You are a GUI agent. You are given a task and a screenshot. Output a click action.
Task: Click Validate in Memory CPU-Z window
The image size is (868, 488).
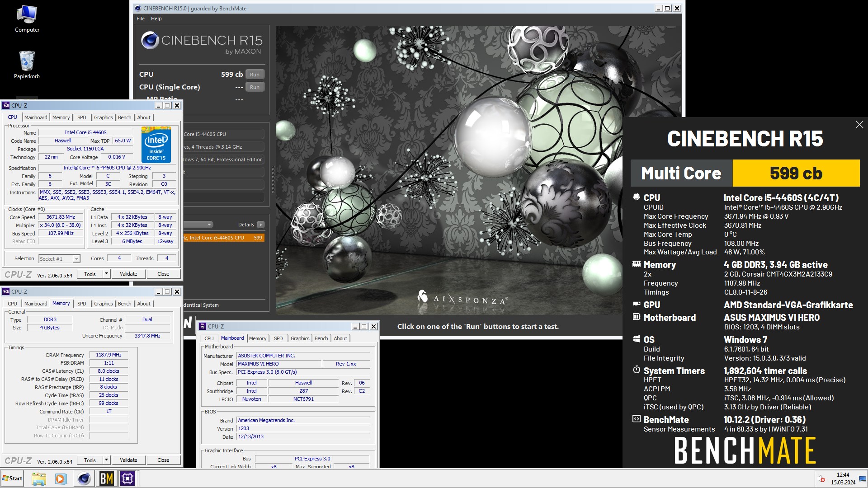point(128,460)
